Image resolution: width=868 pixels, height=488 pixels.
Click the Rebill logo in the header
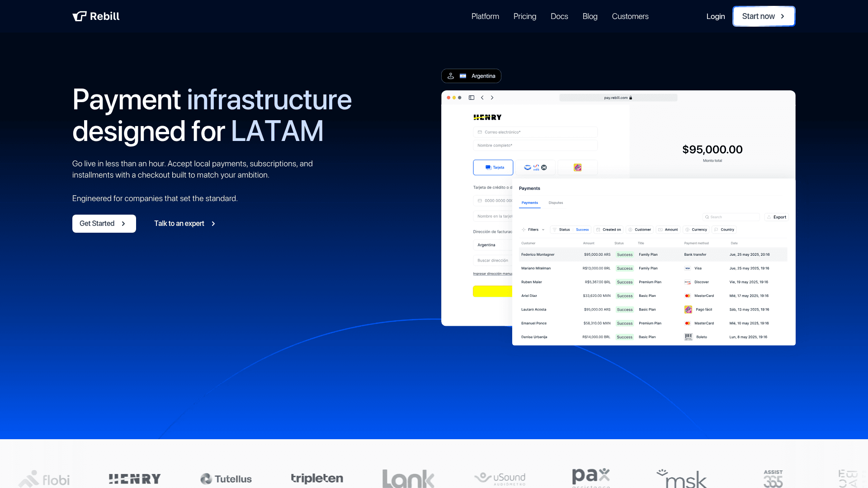(x=96, y=16)
